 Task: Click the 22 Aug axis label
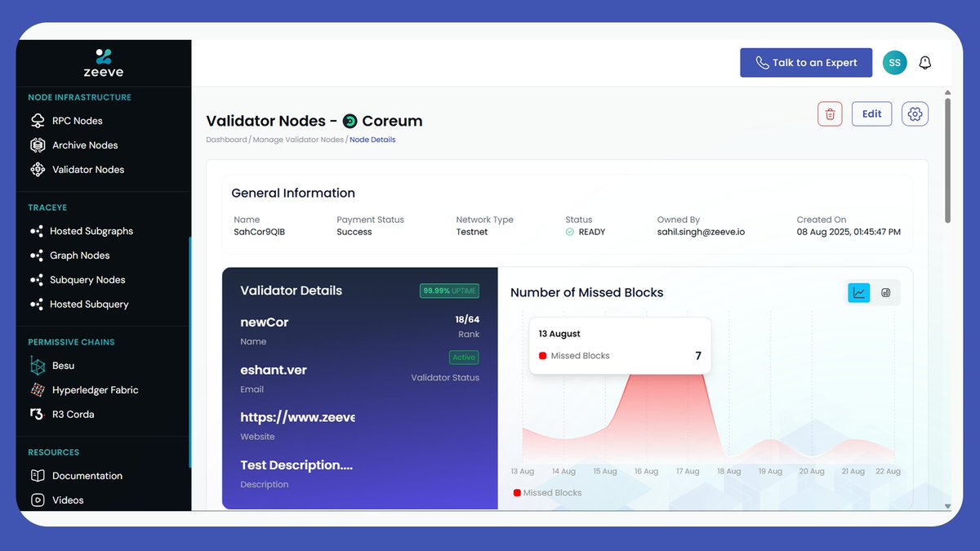(x=887, y=471)
